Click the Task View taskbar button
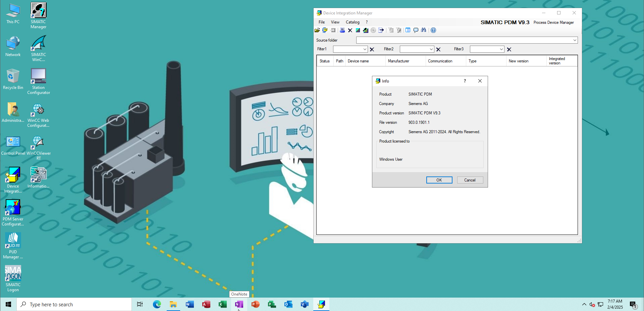Viewport: 644px width, 311px height. click(x=140, y=305)
